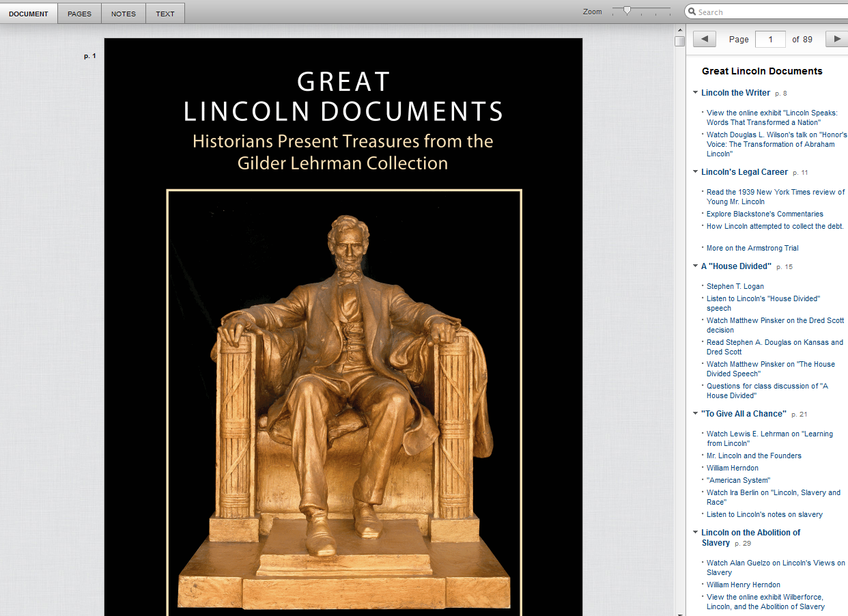The image size is (848, 616).
Task: Open Lincoln on the Abolition of Slavery chapter
Action: [750, 537]
